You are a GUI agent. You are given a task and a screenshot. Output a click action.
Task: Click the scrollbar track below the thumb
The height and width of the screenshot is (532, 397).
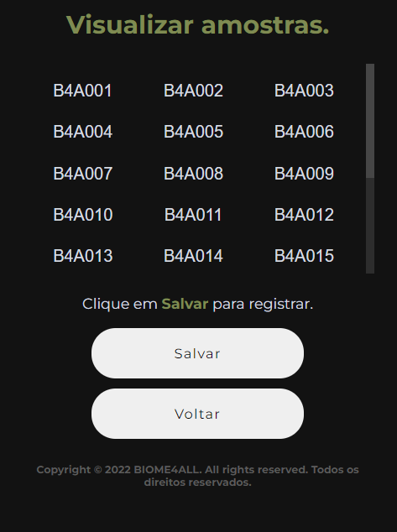click(370, 226)
